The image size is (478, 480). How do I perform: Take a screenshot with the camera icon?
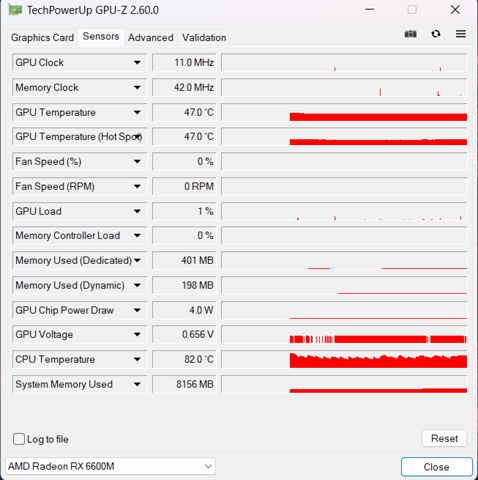point(410,34)
